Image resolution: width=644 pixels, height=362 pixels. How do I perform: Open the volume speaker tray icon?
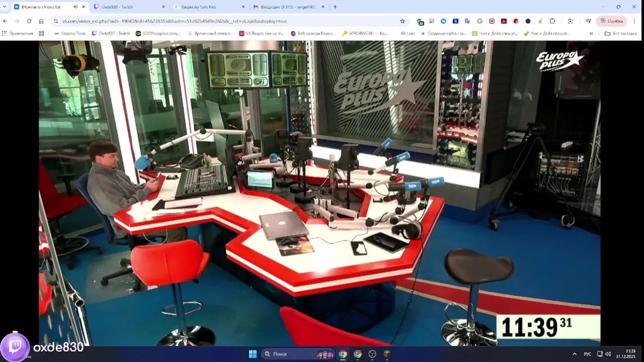(608, 354)
